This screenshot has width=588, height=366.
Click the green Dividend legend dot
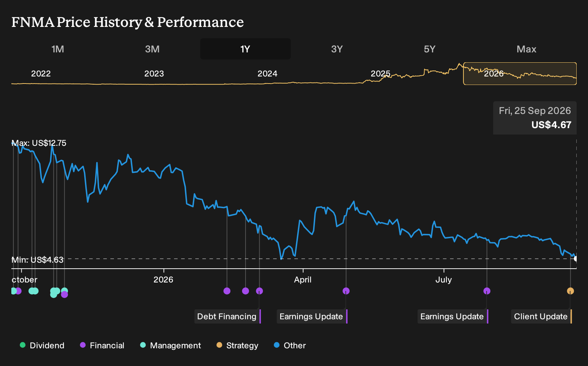(23, 345)
